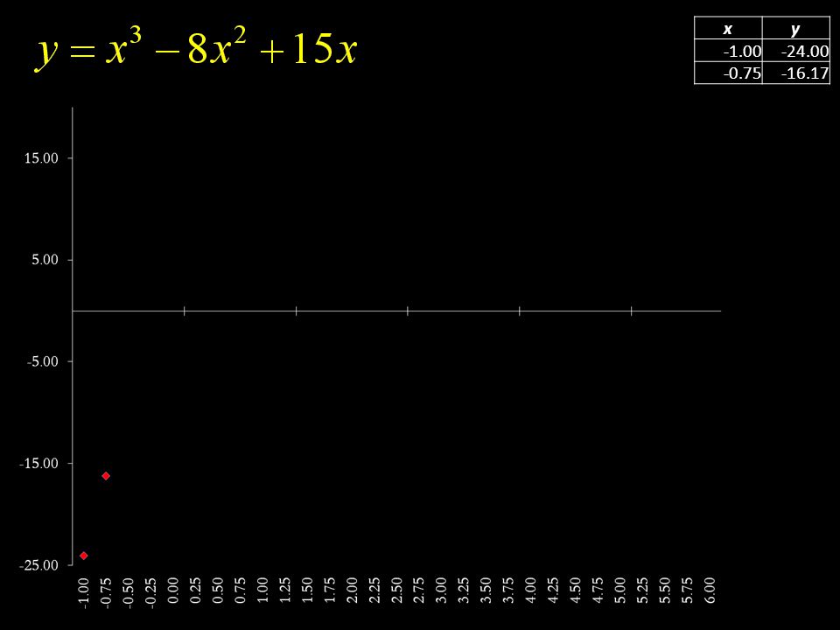Click x-axis label -1.00
The height and width of the screenshot is (630, 840).
[83, 592]
